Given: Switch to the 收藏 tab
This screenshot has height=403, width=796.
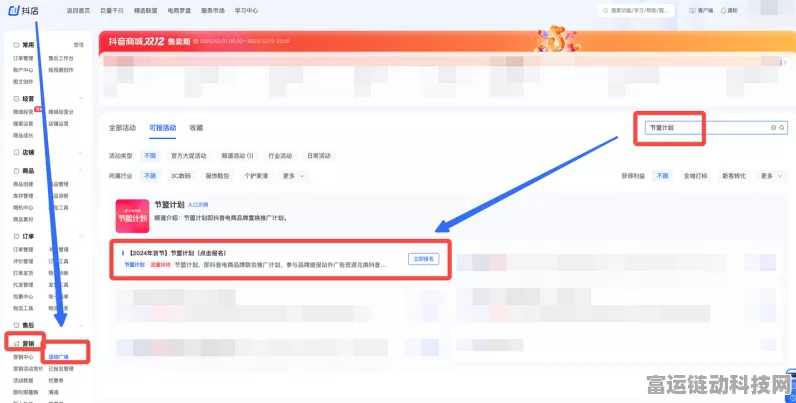Looking at the screenshot, I should pos(196,128).
